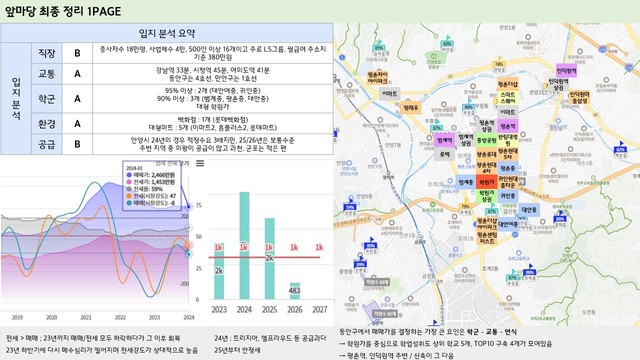This screenshot has height=360, width=640.
Task: Click the gray 롯백 map label
Action: pyautogui.click(x=444, y=155)
